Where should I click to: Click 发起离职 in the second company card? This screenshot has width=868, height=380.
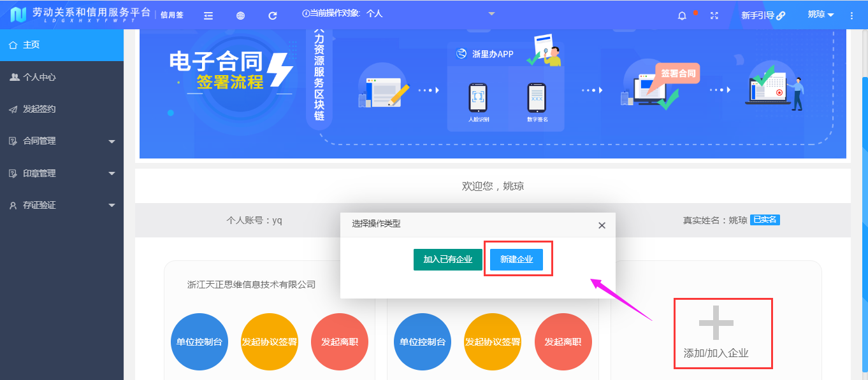(x=563, y=342)
